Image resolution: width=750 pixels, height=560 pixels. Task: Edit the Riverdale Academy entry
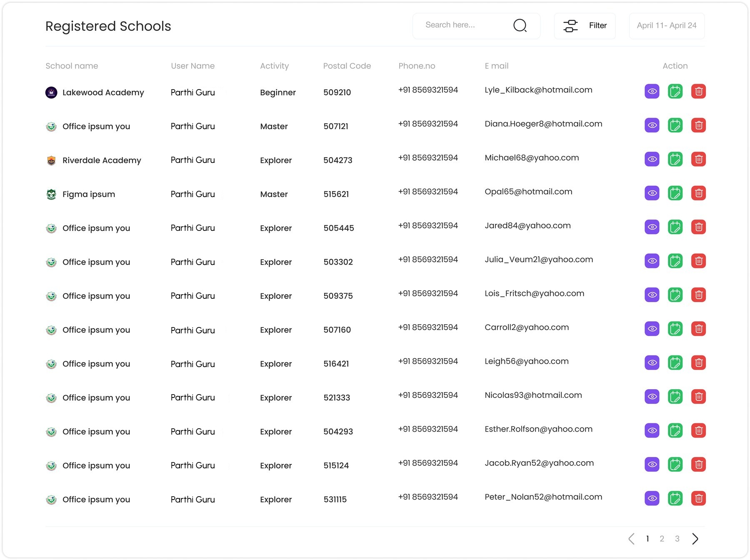tap(675, 159)
